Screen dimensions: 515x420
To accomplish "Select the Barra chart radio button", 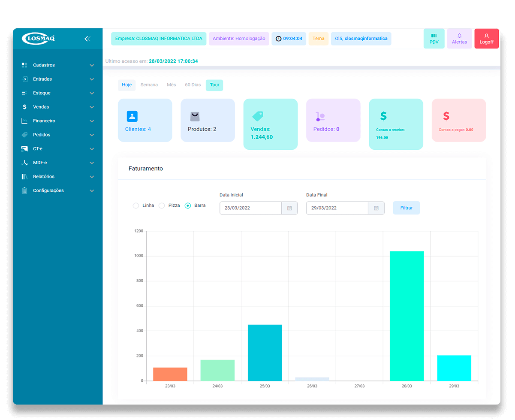I will point(188,205).
